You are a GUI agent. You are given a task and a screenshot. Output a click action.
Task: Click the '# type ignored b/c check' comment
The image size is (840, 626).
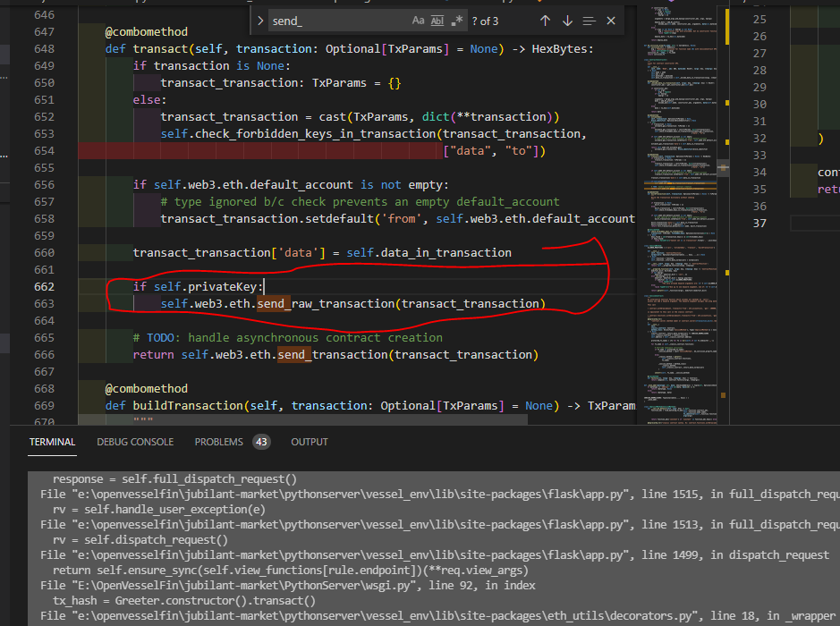click(243, 202)
